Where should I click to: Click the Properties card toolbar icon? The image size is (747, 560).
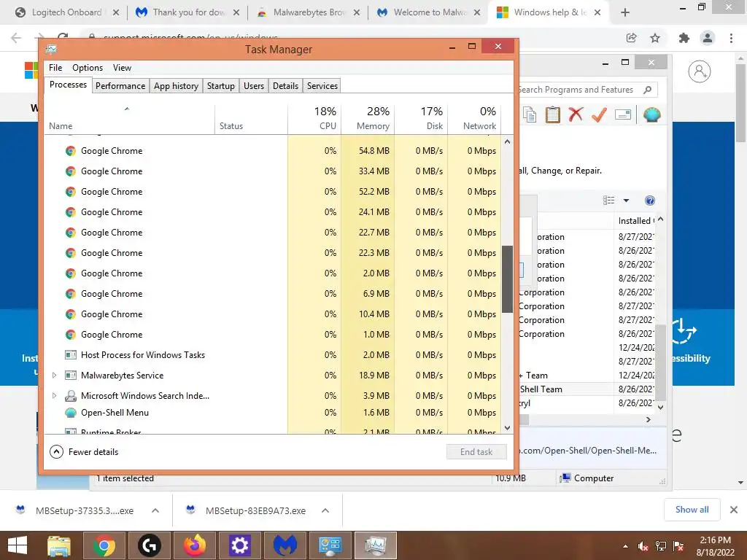(x=623, y=114)
